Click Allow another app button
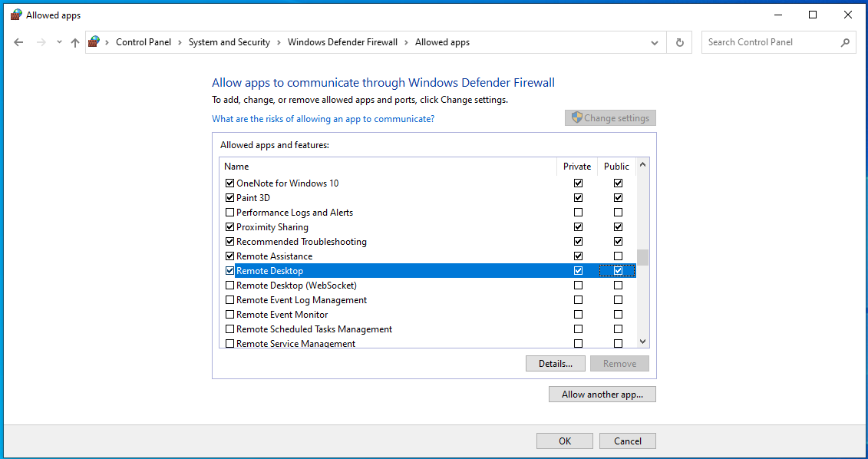The width and height of the screenshot is (868, 459). [602, 395]
